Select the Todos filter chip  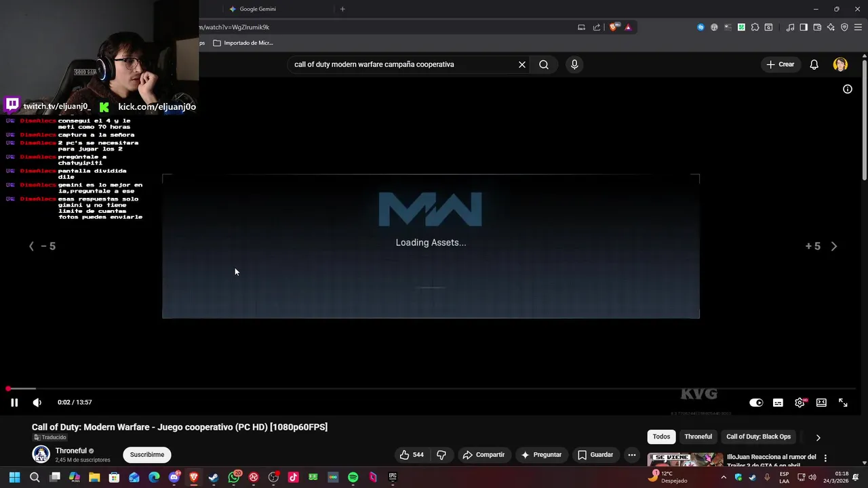[x=661, y=436]
